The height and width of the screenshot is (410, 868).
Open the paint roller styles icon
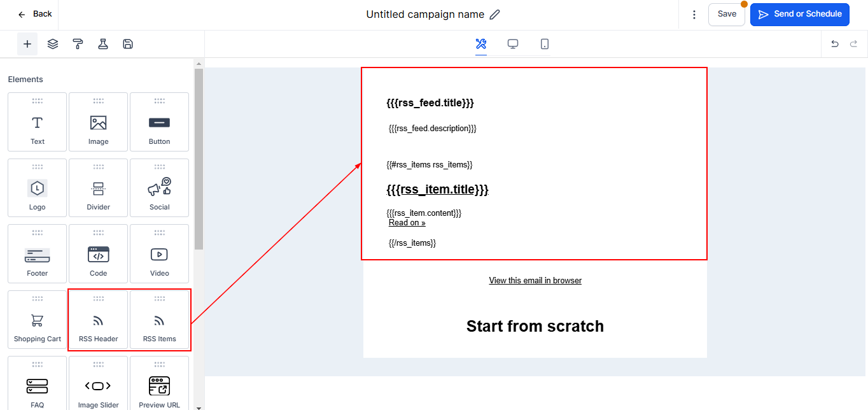pyautogui.click(x=78, y=44)
